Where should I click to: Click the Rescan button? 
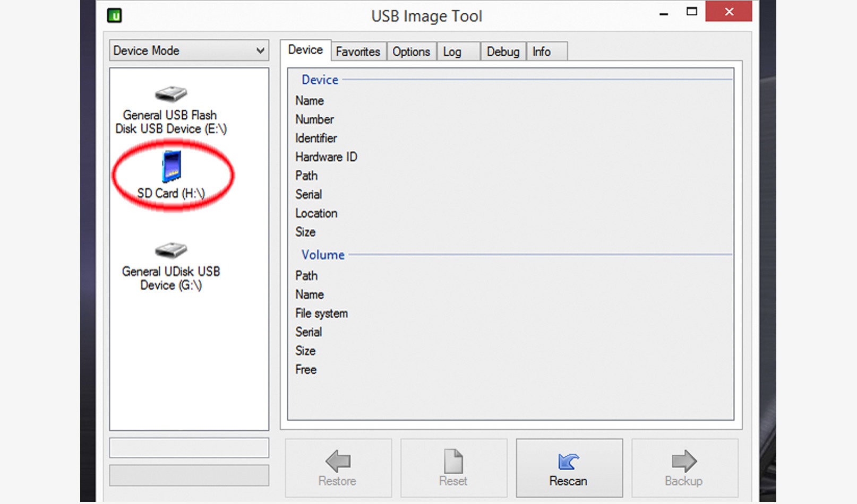pyautogui.click(x=569, y=468)
